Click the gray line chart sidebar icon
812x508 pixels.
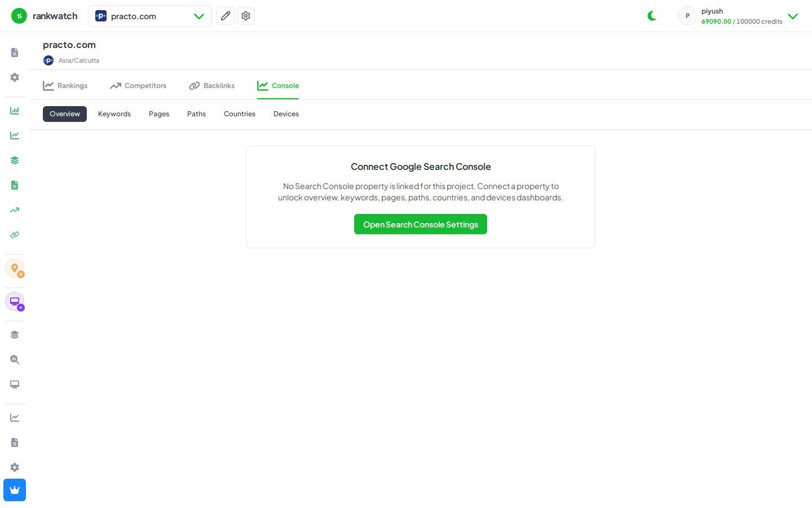[15, 418]
